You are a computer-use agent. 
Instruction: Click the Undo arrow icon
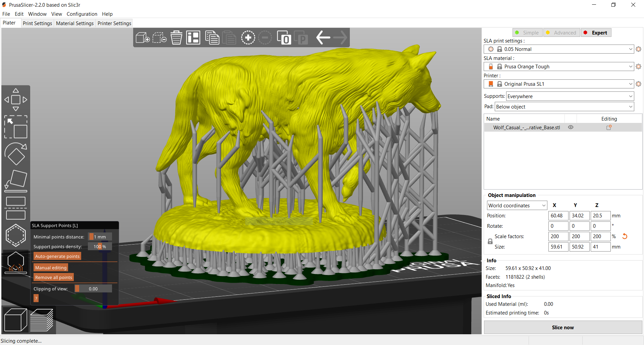pos(323,38)
